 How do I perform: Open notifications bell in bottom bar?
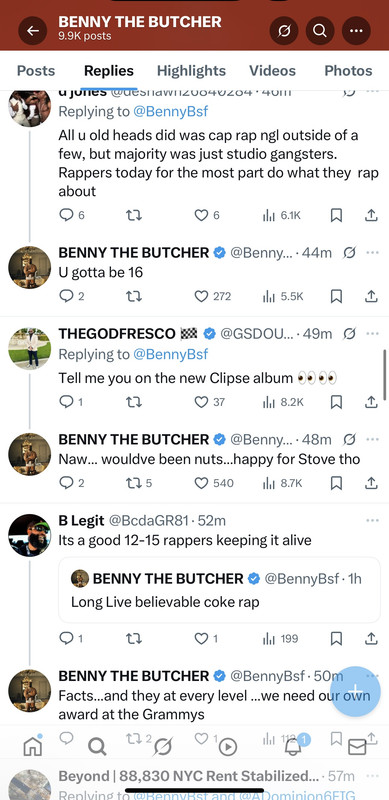[293, 747]
